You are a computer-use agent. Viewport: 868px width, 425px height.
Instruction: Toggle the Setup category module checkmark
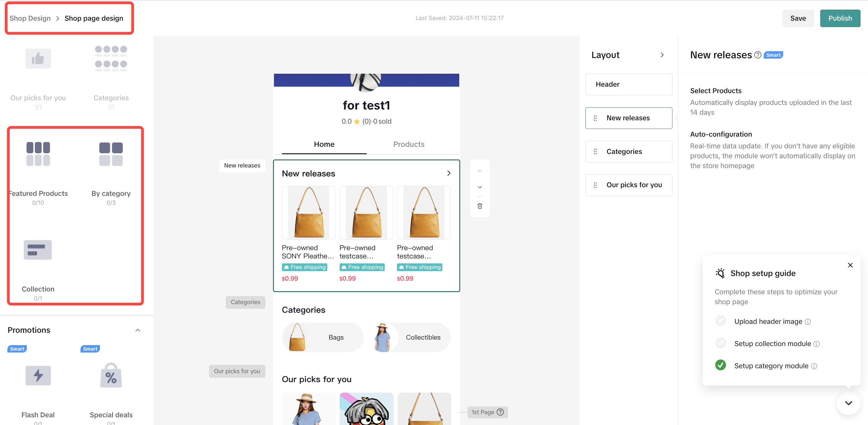click(x=721, y=365)
